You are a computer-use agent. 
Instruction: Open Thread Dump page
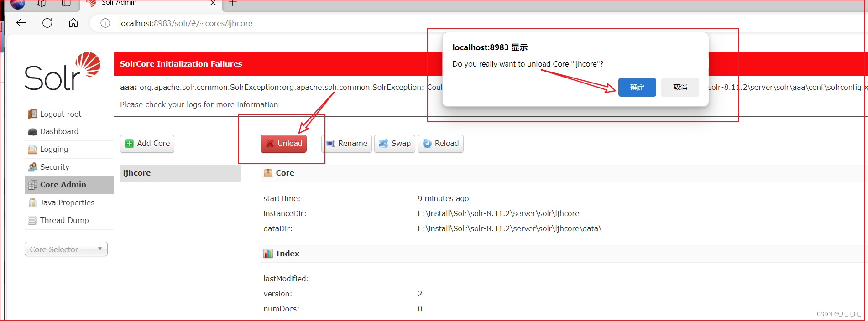69,221
